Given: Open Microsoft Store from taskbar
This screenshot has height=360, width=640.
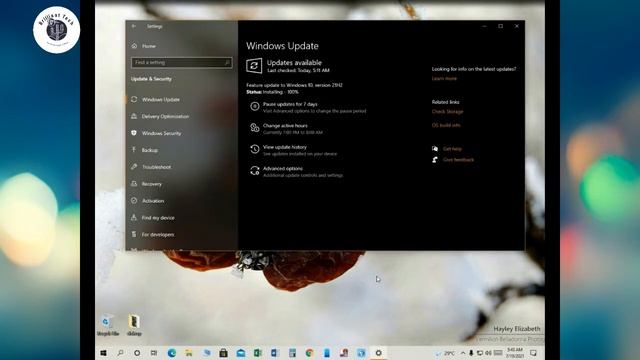Looking at the screenshot, I should 223,353.
